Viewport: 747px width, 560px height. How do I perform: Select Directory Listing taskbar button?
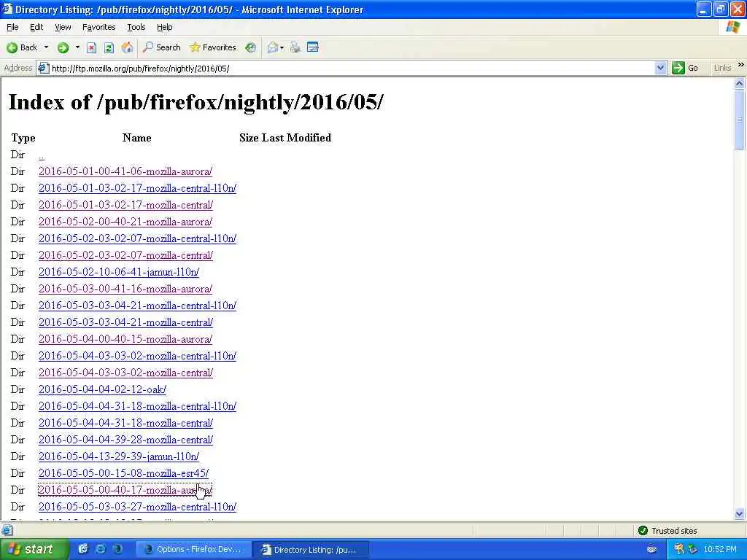[309, 550]
